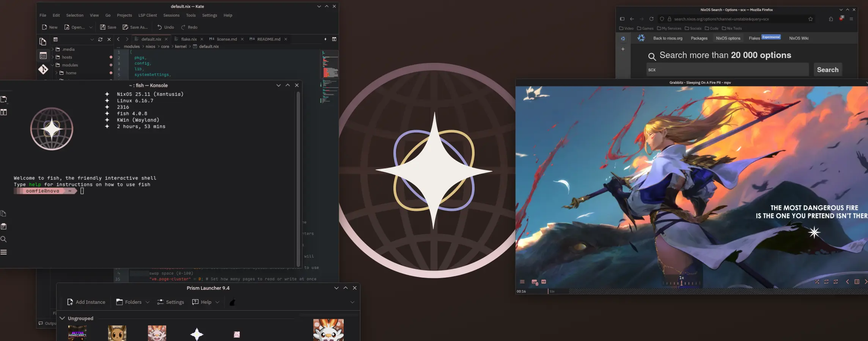The width and height of the screenshot is (868, 341).
Task: Click the scx search input field
Action: click(x=727, y=70)
